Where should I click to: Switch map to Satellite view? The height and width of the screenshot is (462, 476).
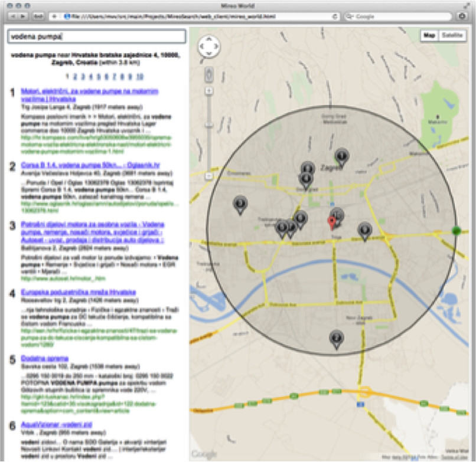tap(452, 35)
